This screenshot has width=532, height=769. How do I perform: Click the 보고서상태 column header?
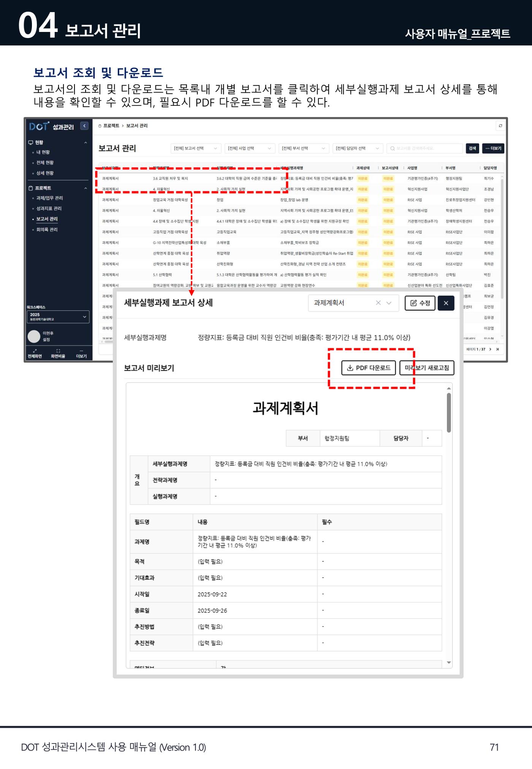click(x=390, y=168)
